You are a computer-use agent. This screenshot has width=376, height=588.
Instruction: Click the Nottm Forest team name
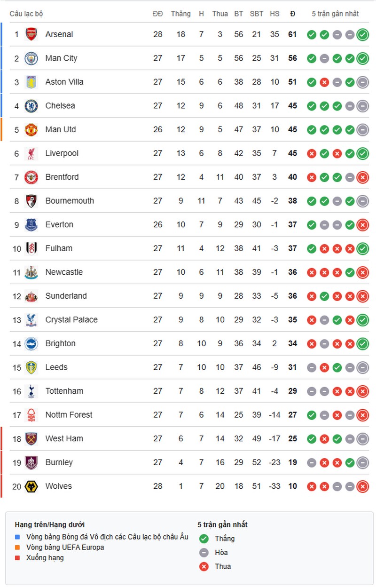pos(69,415)
